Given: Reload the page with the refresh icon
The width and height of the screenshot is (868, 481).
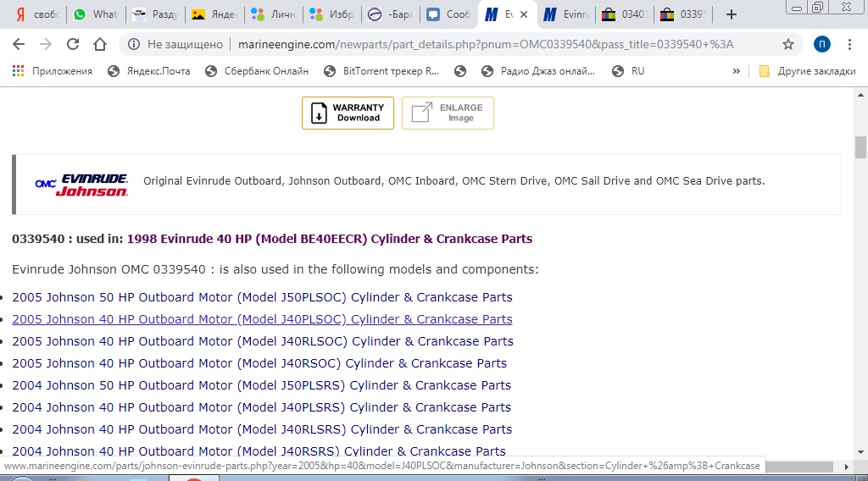Looking at the screenshot, I should pyautogui.click(x=73, y=44).
